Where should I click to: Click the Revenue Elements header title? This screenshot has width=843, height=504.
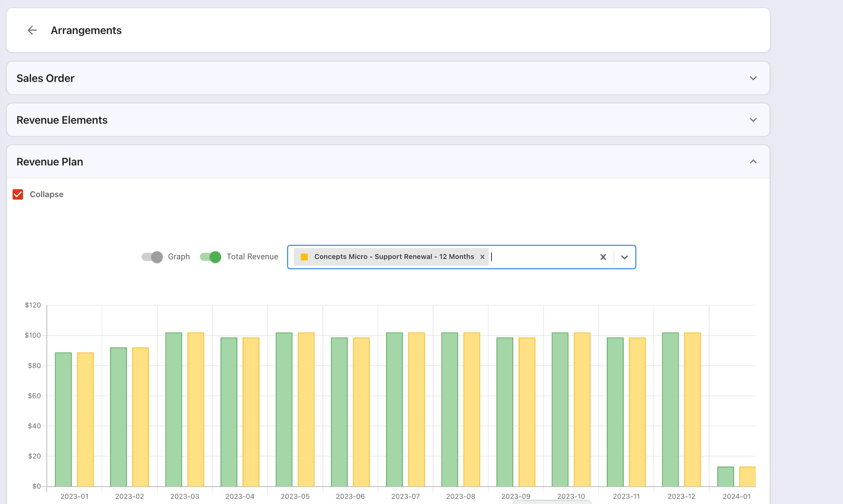click(62, 120)
